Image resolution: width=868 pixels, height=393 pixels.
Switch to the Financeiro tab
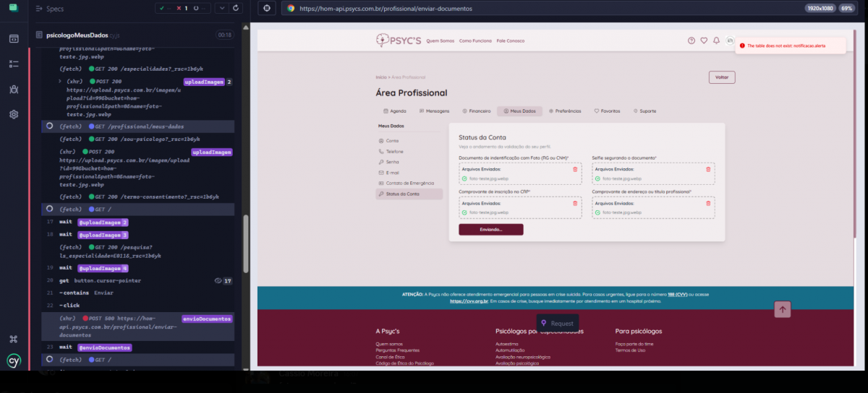pos(476,111)
